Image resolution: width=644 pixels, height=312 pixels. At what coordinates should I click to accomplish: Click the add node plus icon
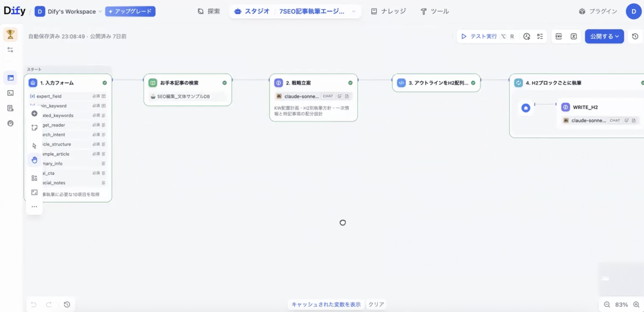click(x=34, y=114)
